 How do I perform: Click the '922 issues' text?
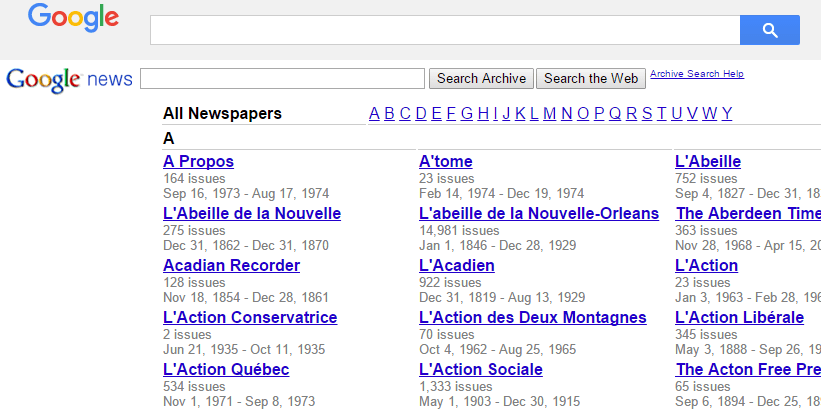click(450, 283)
